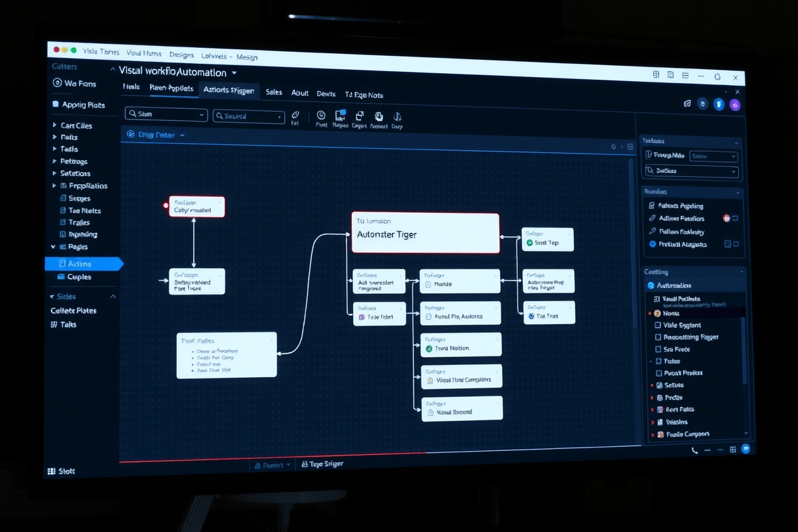
Task: Click the clock icon in the toolbar
Action: coord(321,115)
